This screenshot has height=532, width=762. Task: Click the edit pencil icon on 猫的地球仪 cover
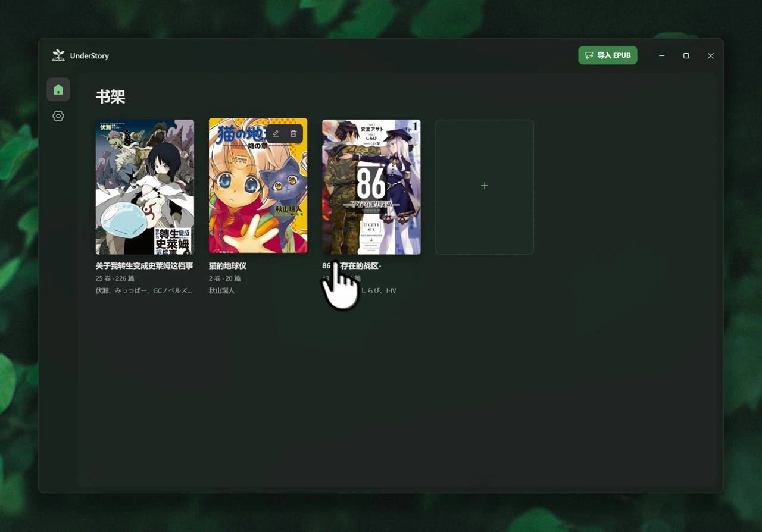(276, 133)
